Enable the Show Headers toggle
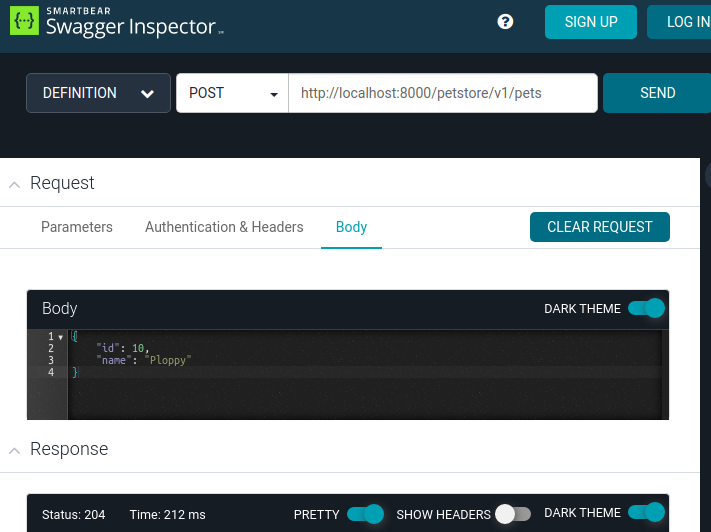The image size is (711, 532). tap(513, 514)
